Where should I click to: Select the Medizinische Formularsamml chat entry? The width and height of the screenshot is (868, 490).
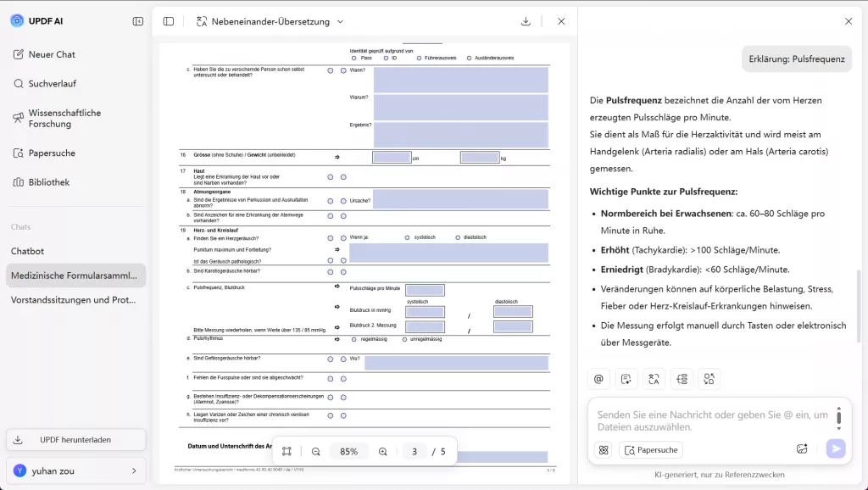coord(75,275)
